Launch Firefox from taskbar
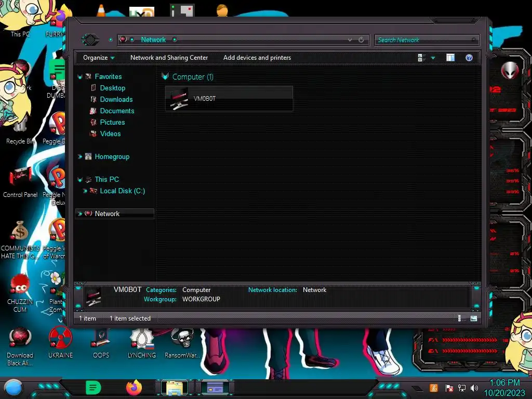The width and height of the screenshot is (532, 399). (134, 388)
